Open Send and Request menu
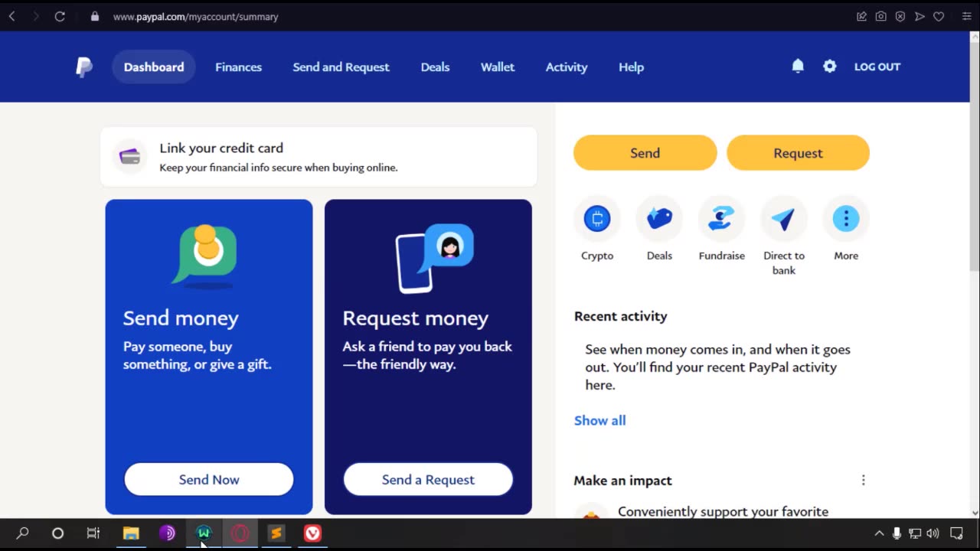 coord(341,67)
